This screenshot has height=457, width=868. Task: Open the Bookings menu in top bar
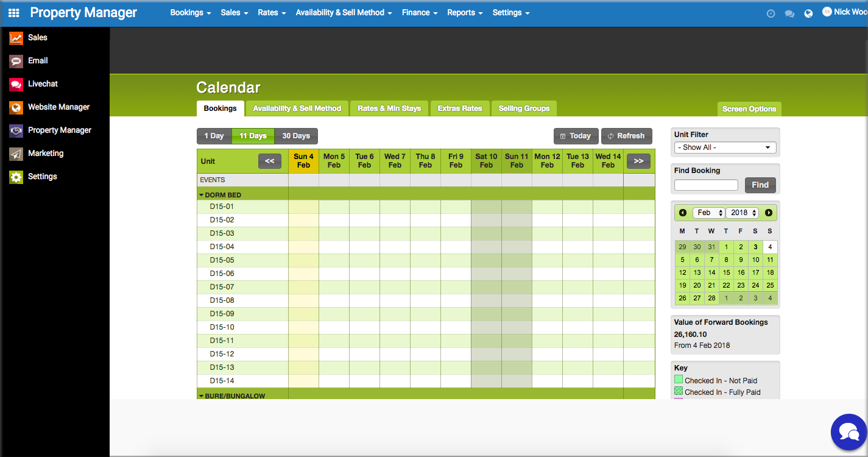coord(190,13)
